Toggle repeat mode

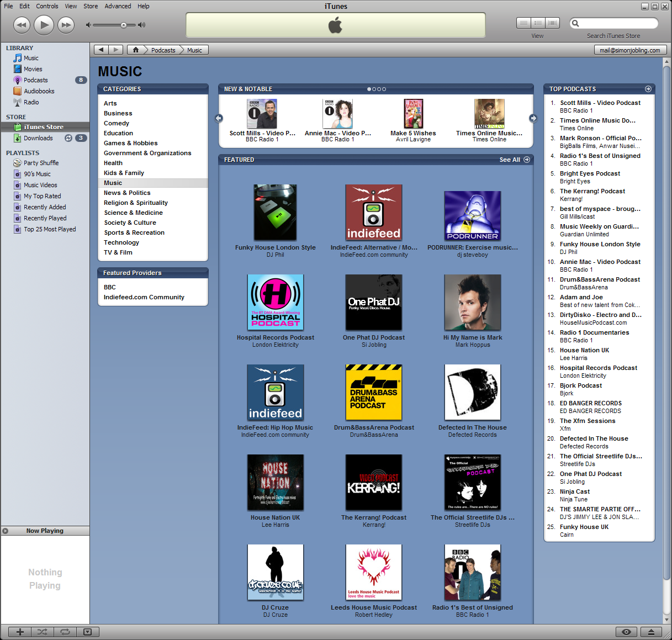pos(65,632)
